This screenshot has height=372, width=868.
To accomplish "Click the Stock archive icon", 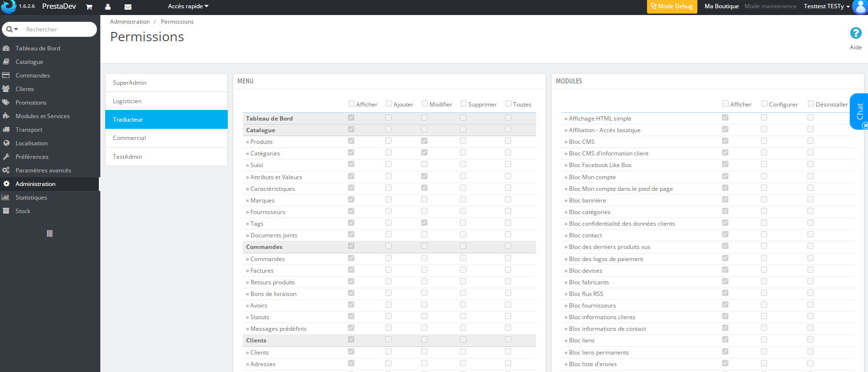I will [6, 211].
